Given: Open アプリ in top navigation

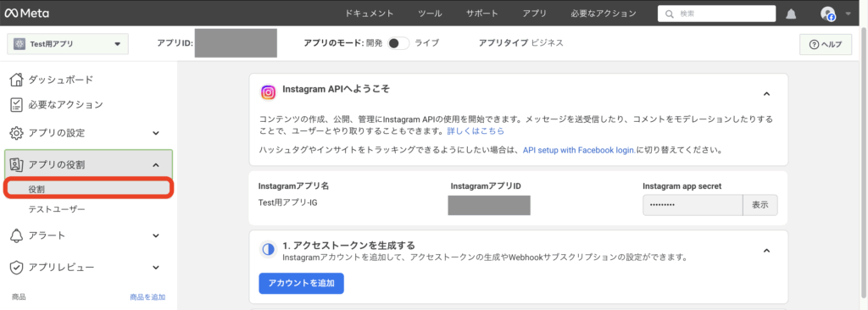Looking at the screenshot, I should coord(535,14).
